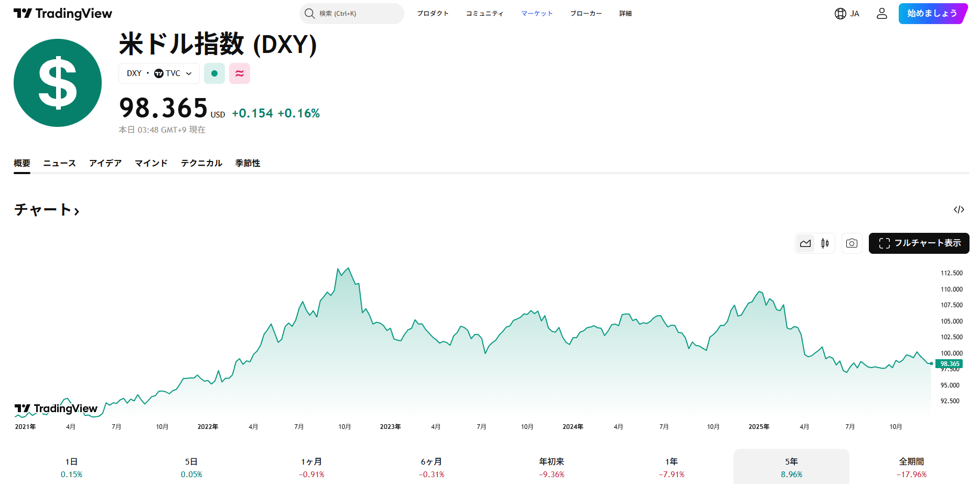This screenshot has width=980, height=484.
Task: Click the green market status dot
Action: point(214,73)
